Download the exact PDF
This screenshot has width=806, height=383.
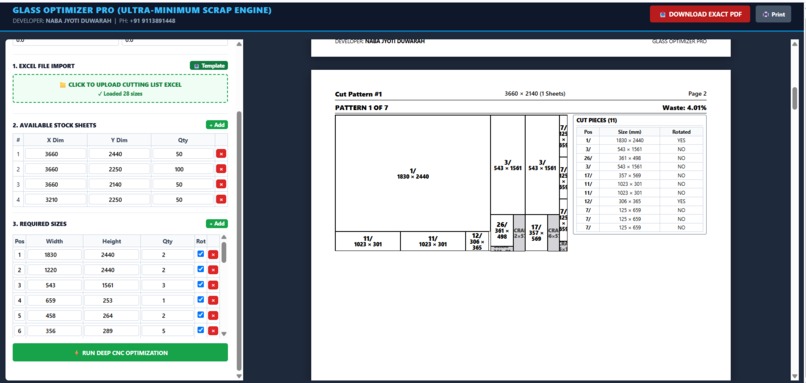tap(700, 14)
